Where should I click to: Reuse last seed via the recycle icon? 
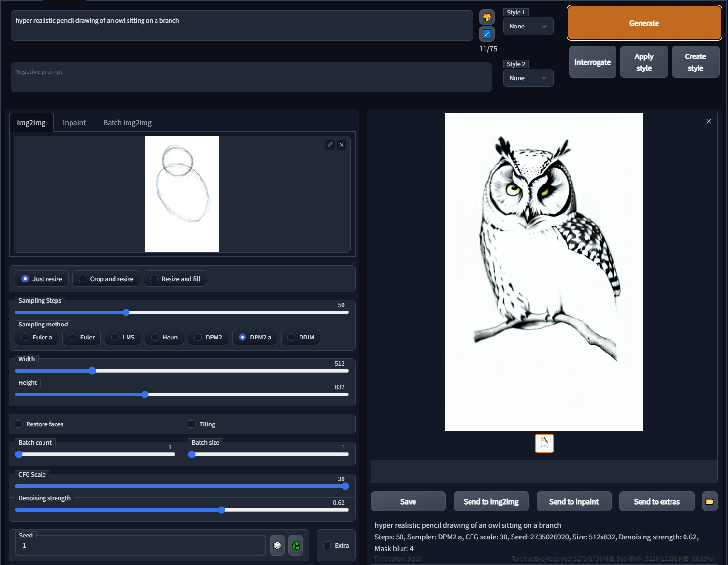pyautogui.click(x=296, y=545)
